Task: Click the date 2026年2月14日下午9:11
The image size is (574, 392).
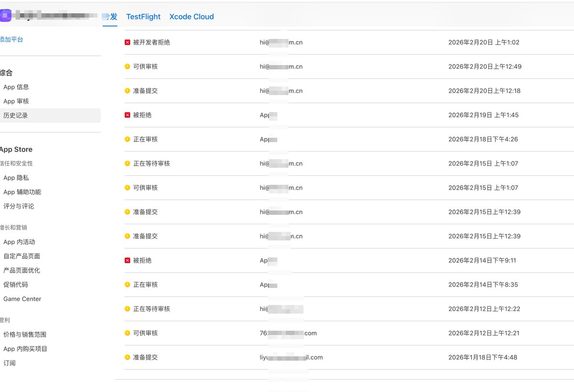Action: click(x=482, y=261)
